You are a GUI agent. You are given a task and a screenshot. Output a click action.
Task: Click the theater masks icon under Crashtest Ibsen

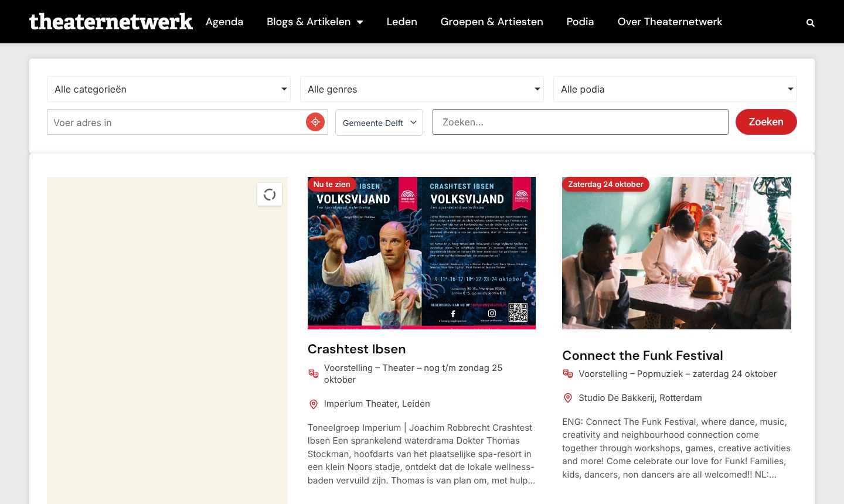click(314, 373)
